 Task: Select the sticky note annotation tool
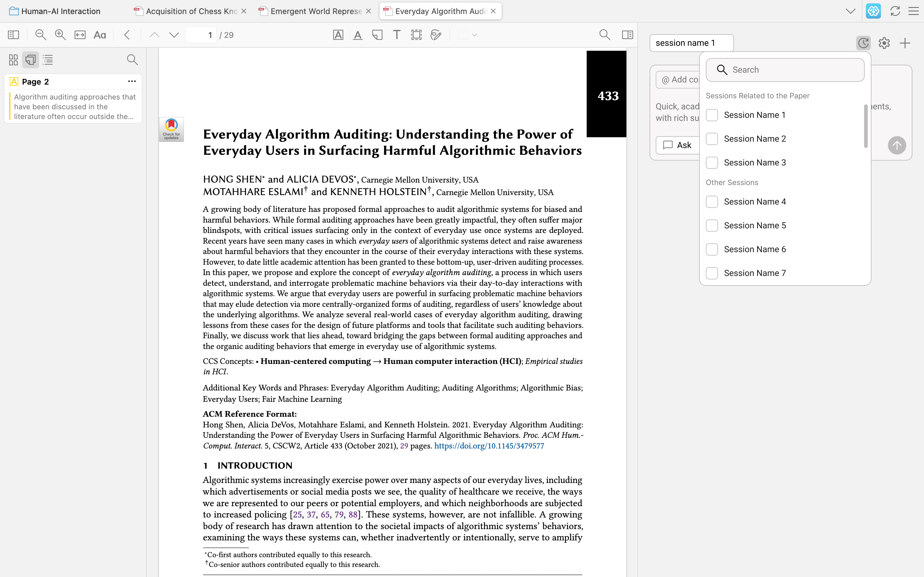pos(377,35)
